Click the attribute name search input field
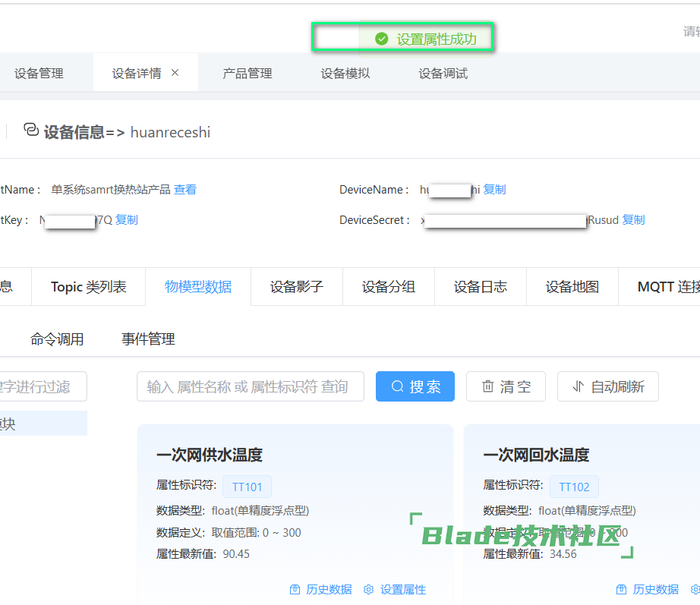Image resolution: width=700 pixels, height=605 pixels. [x=250, y=386]
